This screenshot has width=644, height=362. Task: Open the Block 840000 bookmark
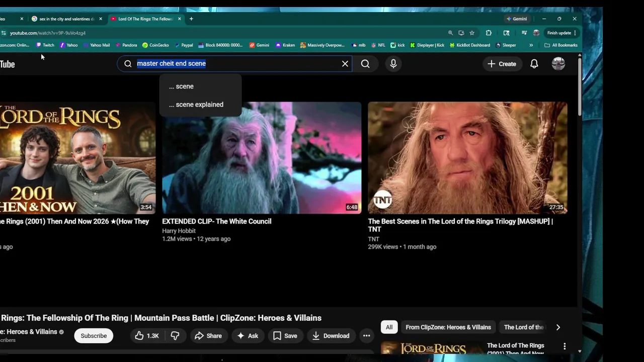[220, 45]
